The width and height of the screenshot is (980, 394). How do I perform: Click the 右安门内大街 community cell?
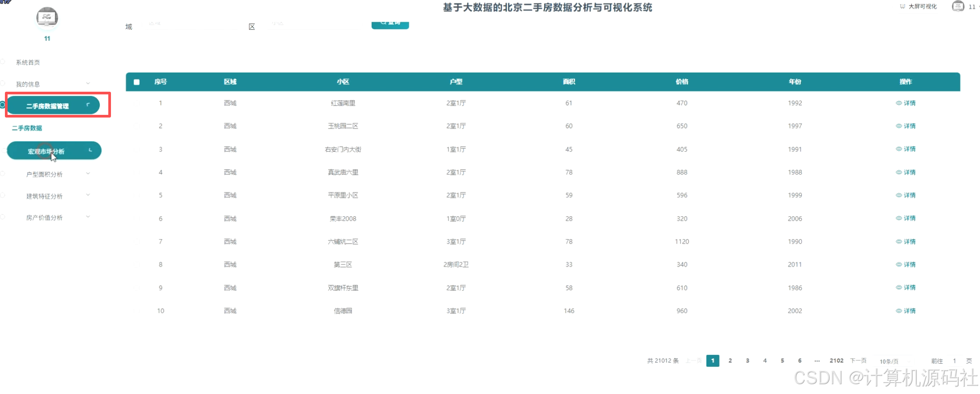coord(343,149)
